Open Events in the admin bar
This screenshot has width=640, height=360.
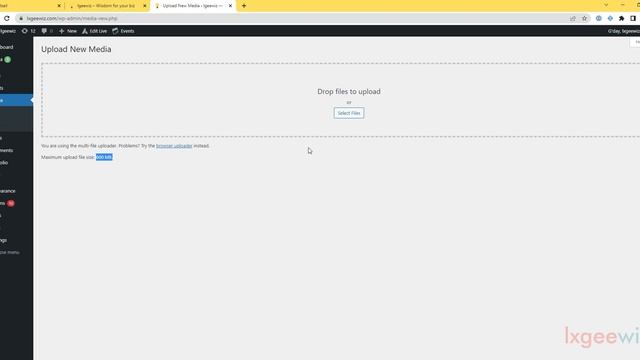[123, 31]
